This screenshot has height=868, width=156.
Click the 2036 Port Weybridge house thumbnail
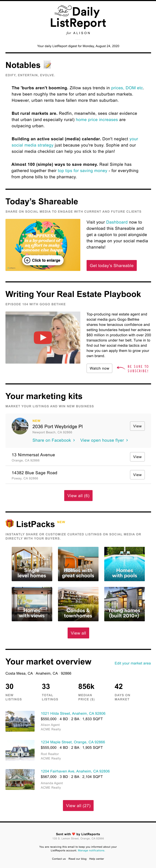click(20, 426)
